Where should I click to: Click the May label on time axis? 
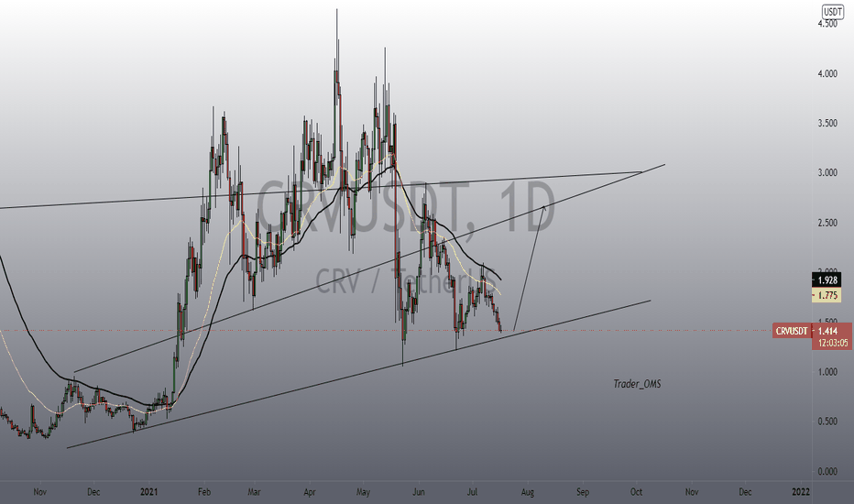363,492
